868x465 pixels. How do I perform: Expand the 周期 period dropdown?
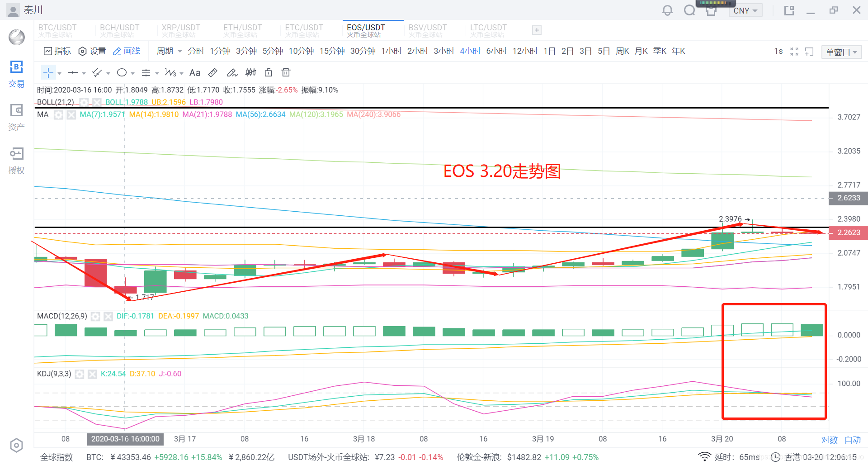pyautogui.click(x=169, y=51)
